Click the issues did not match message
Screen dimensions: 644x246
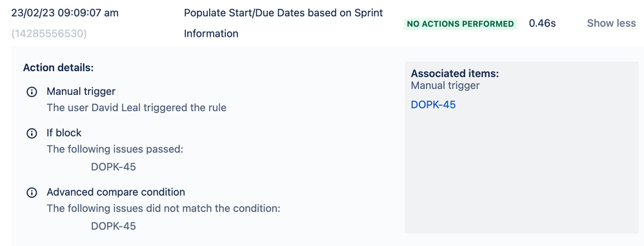tap(163, 209)
